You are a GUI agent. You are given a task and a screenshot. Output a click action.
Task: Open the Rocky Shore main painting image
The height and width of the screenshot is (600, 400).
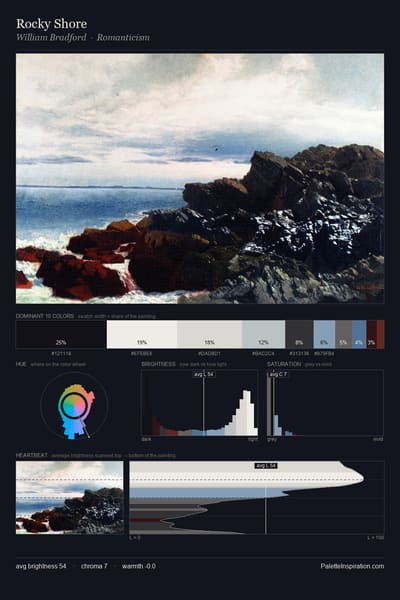[x=200, y=178]
